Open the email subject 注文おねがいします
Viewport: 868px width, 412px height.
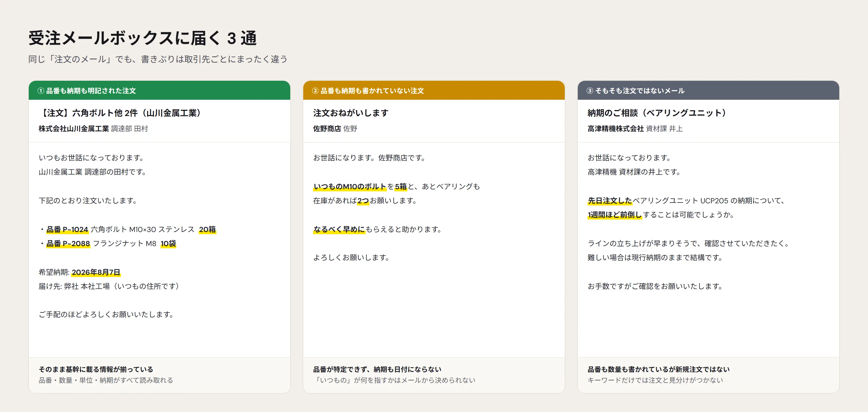tap(351, 113)
